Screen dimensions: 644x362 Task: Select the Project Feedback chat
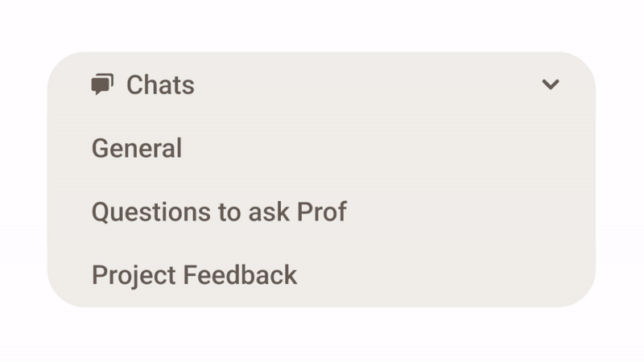194,275
